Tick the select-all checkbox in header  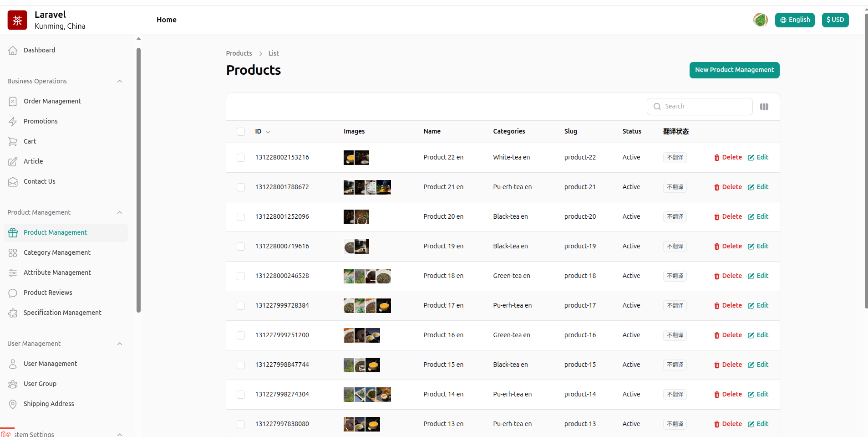pos(241,132)
